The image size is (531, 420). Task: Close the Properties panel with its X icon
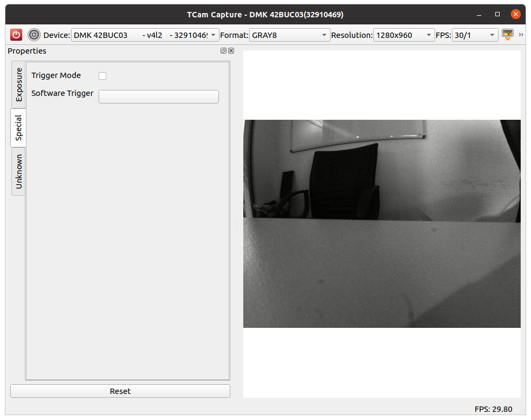(x=231, y=50)
